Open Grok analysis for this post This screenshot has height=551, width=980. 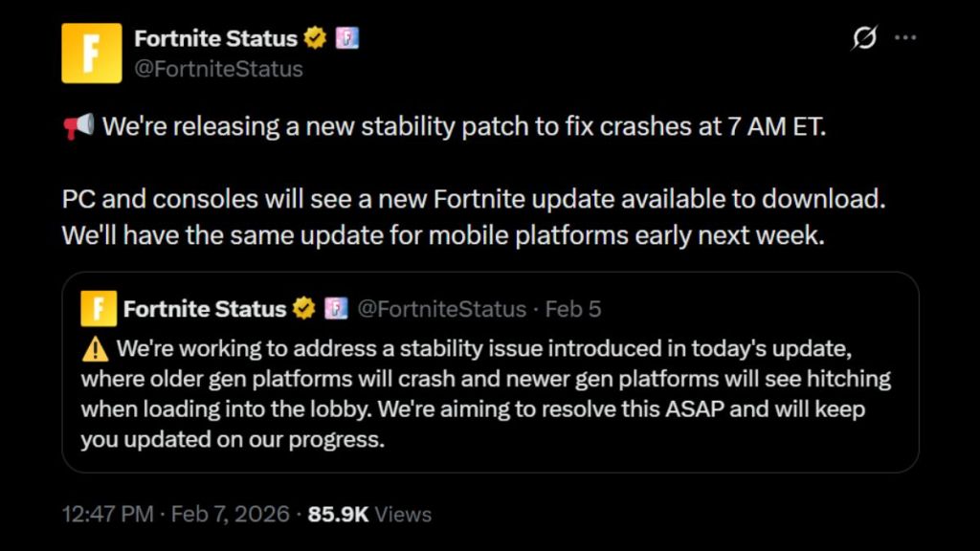pos(863,36)
